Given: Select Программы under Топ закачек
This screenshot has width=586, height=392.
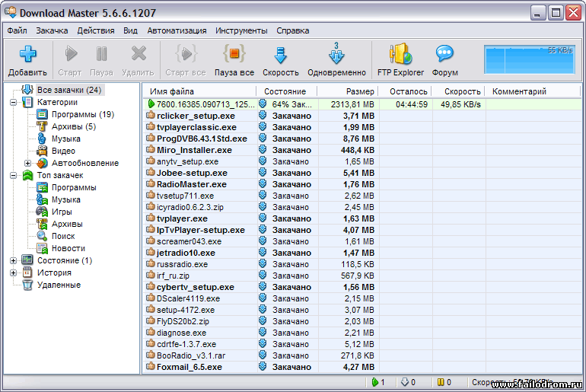Looking at the screenshot, I should (74, 187).
